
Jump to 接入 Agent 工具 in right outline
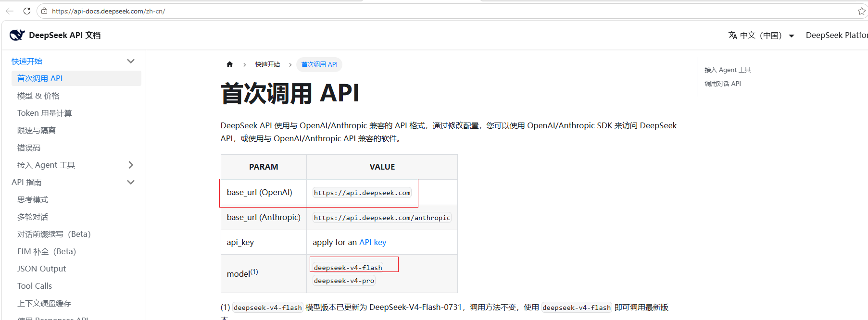click(728, 70)
